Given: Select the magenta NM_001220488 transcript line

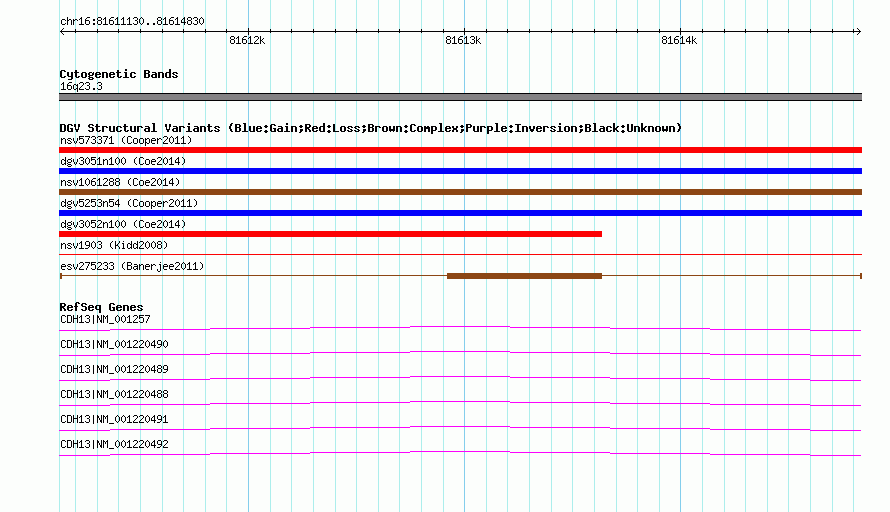Looking at the screenshot, I should (460, 403).
